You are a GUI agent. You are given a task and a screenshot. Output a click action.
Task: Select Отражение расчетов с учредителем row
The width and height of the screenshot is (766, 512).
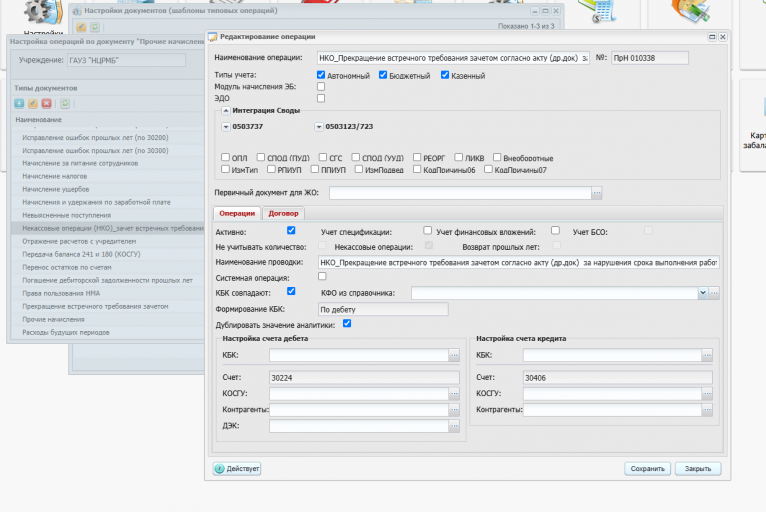coord(107,241)
